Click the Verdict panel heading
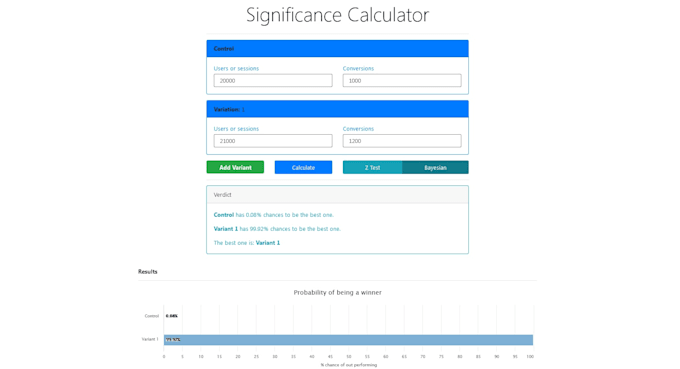The width and height of the screenshot is (680, 369). pyautogui.click(x=337, y=195)
